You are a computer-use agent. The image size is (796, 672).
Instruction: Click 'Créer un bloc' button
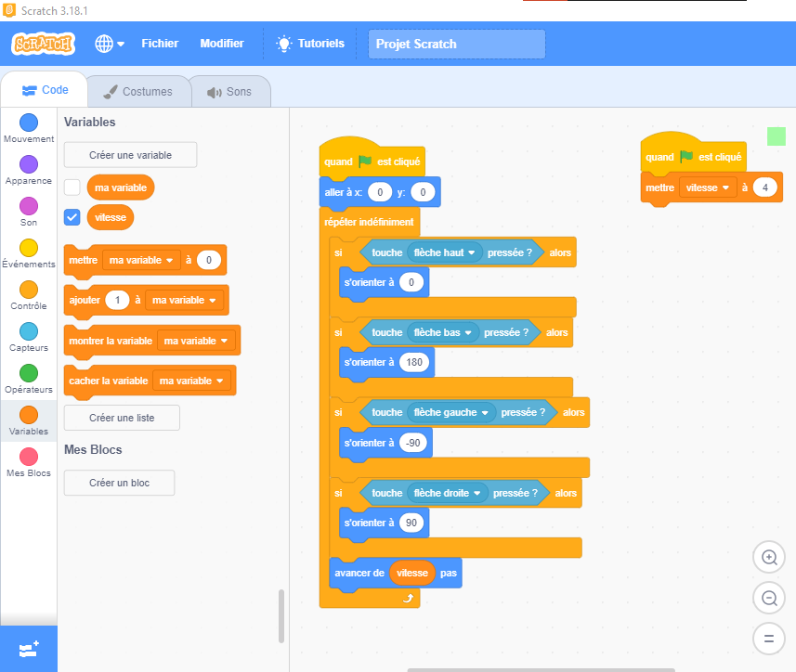[119, 483]
